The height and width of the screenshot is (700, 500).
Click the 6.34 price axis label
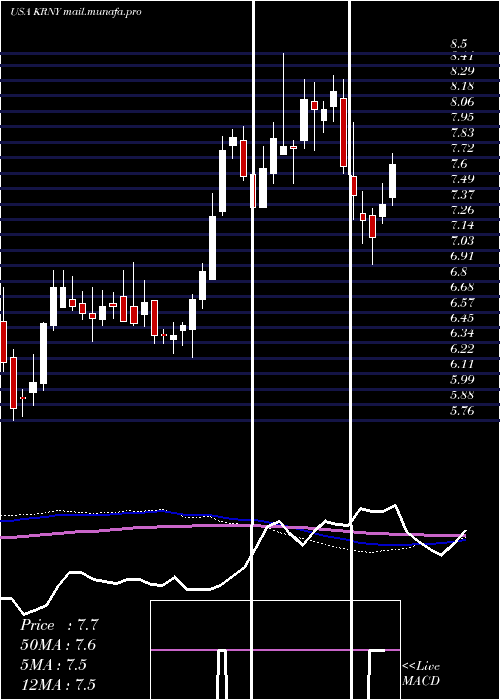462,333
